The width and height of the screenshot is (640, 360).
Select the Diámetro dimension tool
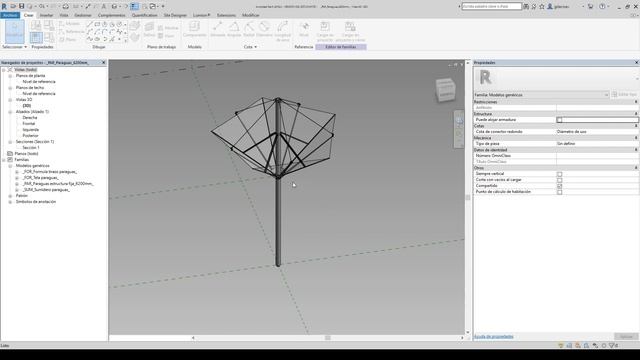pos(264,29)
